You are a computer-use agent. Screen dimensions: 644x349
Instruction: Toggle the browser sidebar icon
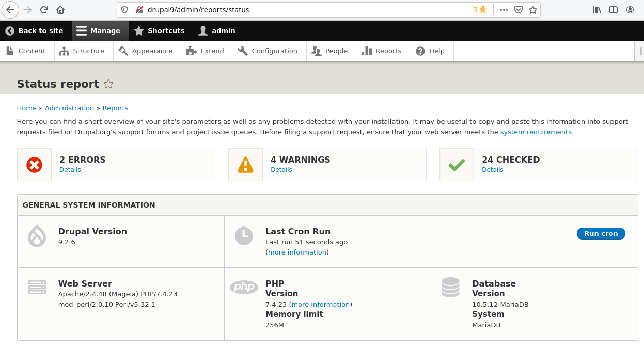[614, 10]
